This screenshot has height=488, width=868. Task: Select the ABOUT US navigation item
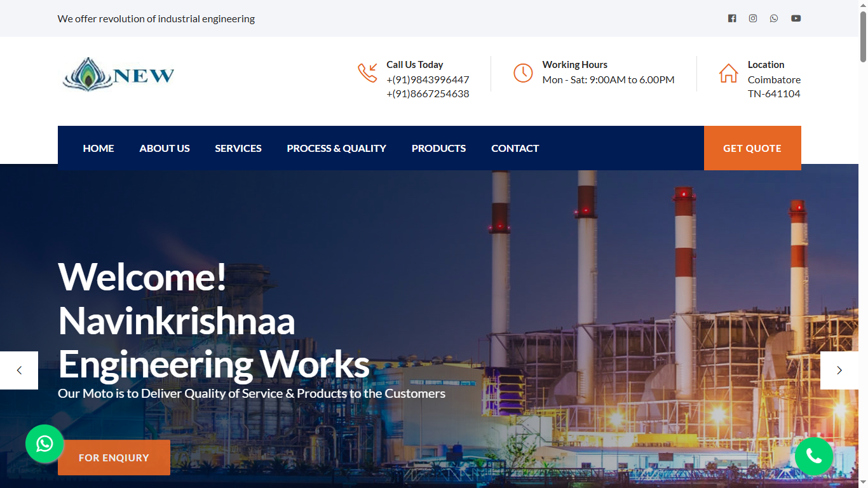click(165, 148)
